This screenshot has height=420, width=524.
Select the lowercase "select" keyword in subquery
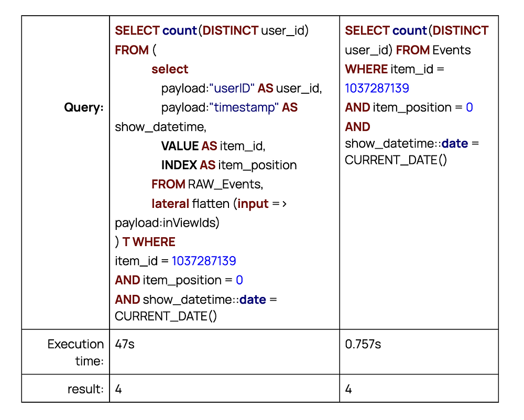tap(170, 69)
